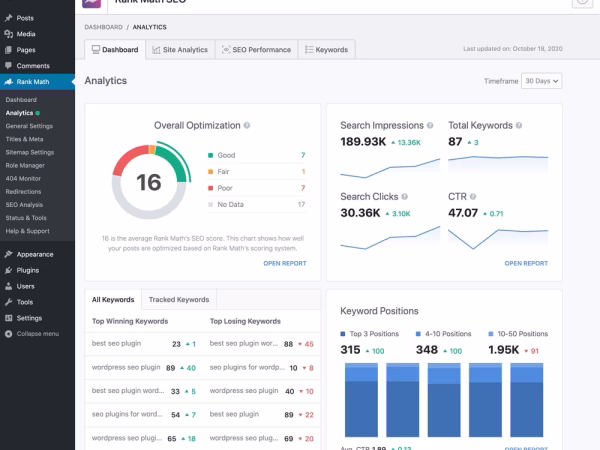Switch to the Keywords tab

click(x=327, y=50)
